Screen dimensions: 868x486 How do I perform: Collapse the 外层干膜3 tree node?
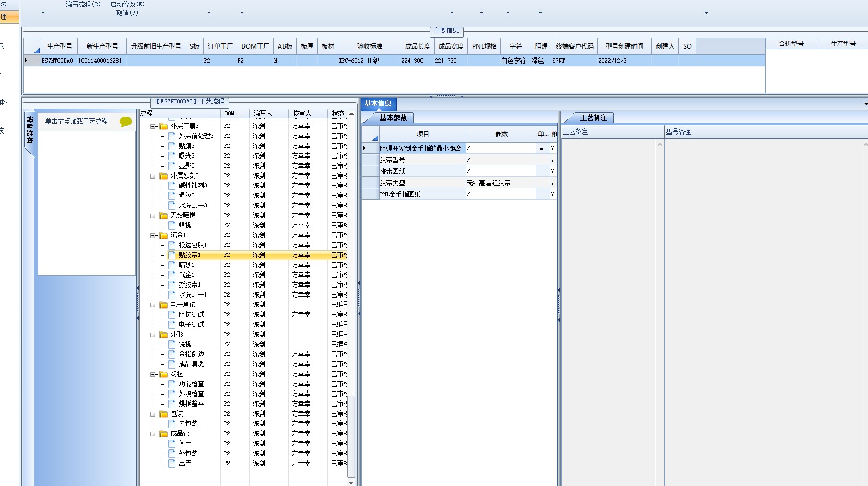coord(154,126)
